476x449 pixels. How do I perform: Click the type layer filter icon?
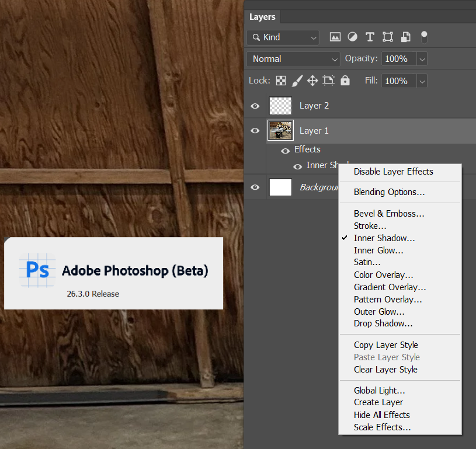370,37
